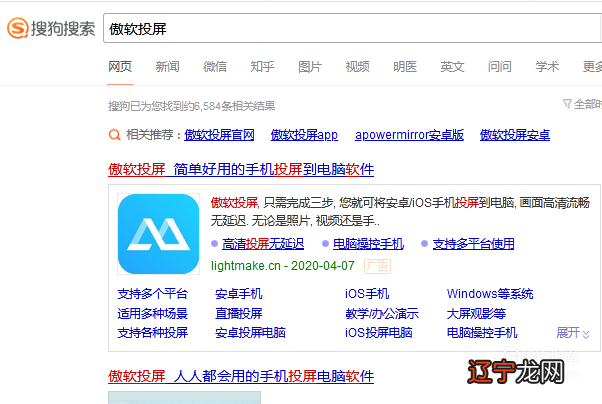The image size is (602, 404).
Task: Click the related-search magnifier icon
Action: click(114, 135)
